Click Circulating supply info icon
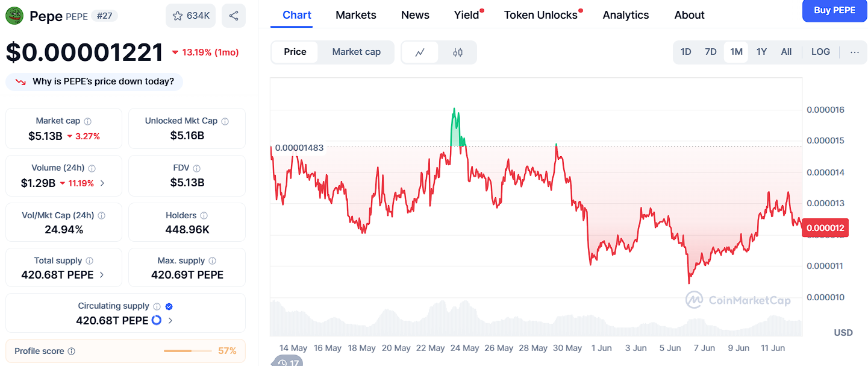 pyautogui.click(x=157, y=306)
